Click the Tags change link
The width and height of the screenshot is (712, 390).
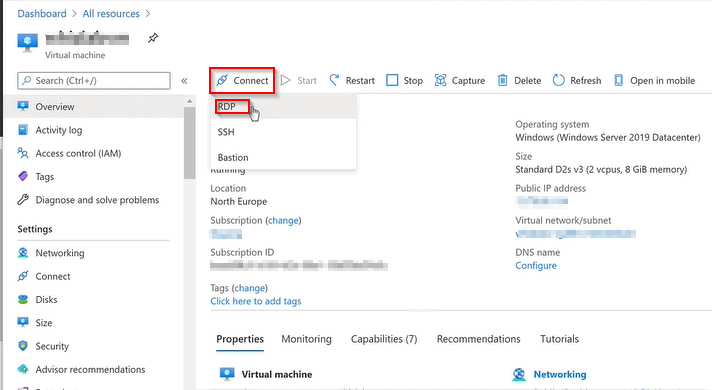250,288
